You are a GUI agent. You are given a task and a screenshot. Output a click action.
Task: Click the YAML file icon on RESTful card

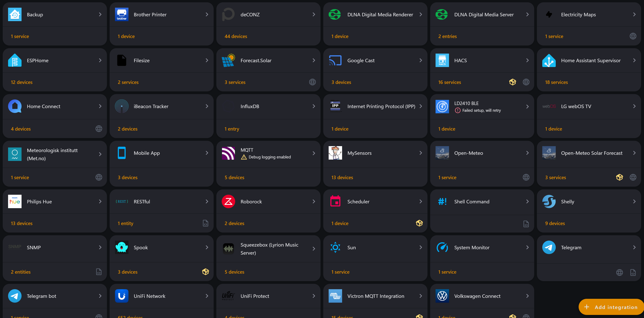click(x=205, y=223)
